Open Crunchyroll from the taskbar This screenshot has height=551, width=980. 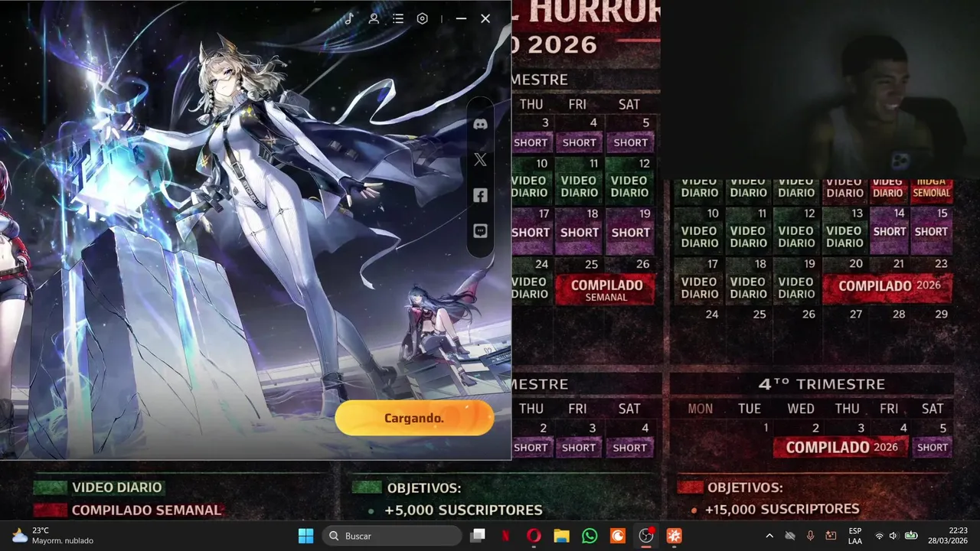click(x=617, y=536)
